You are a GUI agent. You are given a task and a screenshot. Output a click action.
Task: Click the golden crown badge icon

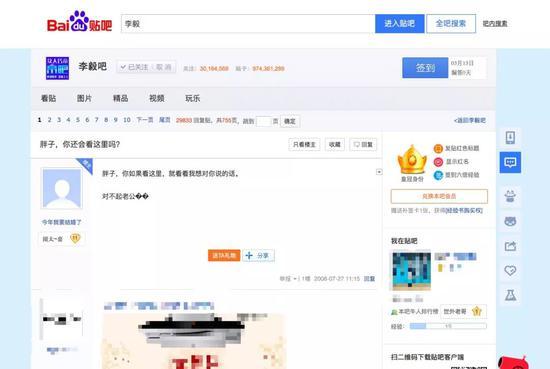point(412,160)
